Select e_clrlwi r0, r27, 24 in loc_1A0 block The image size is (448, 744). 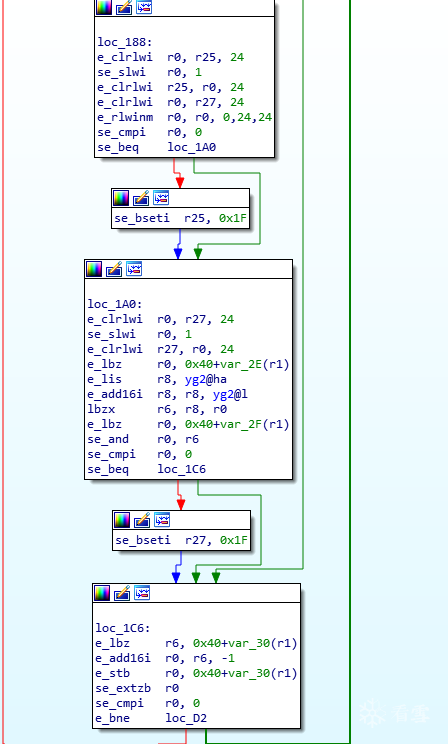161,319
